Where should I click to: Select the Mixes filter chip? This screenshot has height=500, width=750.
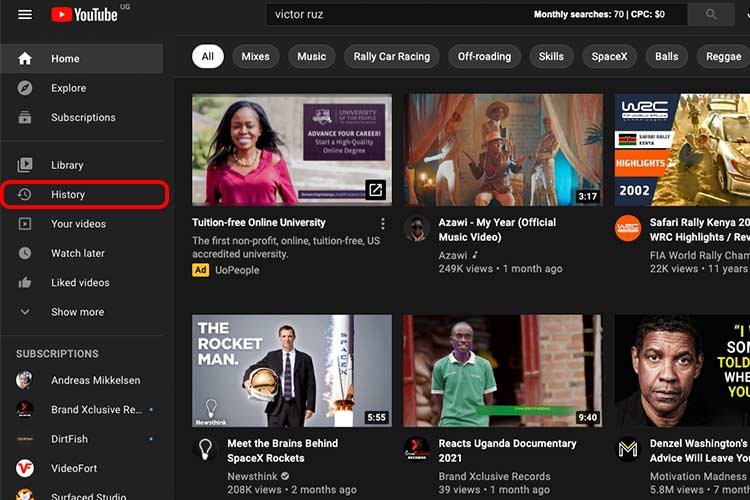tap(255, 56)
